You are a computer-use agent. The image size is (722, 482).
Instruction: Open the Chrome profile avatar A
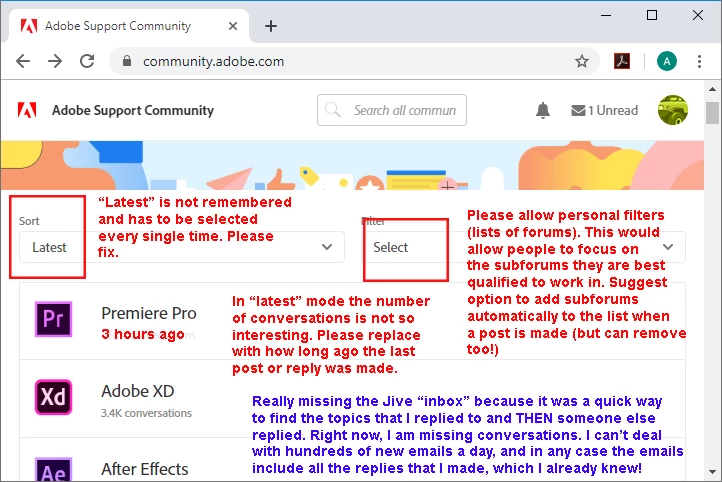(666, 61)
